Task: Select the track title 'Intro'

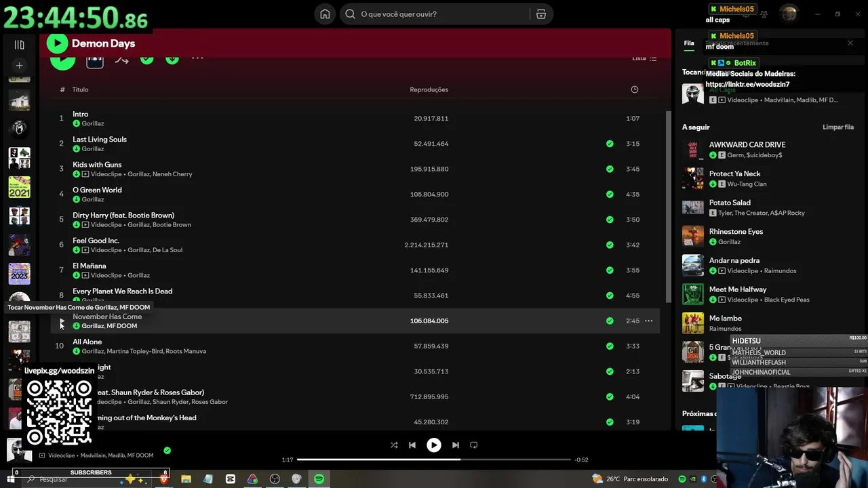Action: 81,114
